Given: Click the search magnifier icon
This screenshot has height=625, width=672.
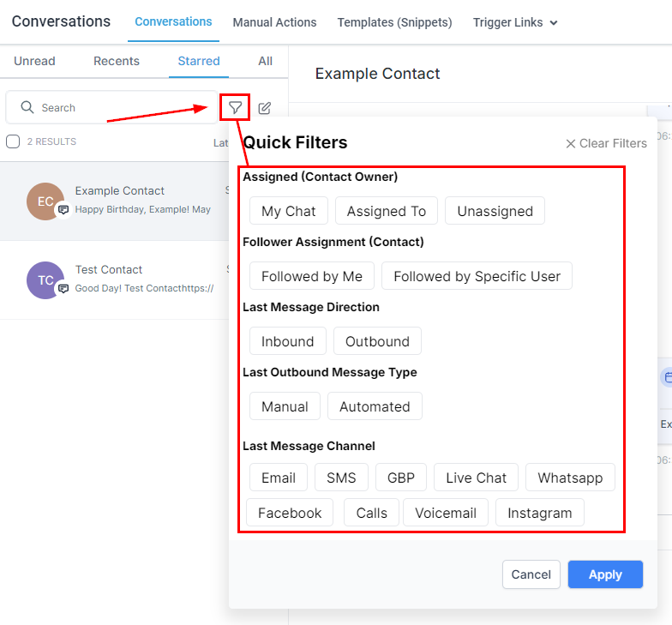Looking at the screenshot, I should (27, 107).
